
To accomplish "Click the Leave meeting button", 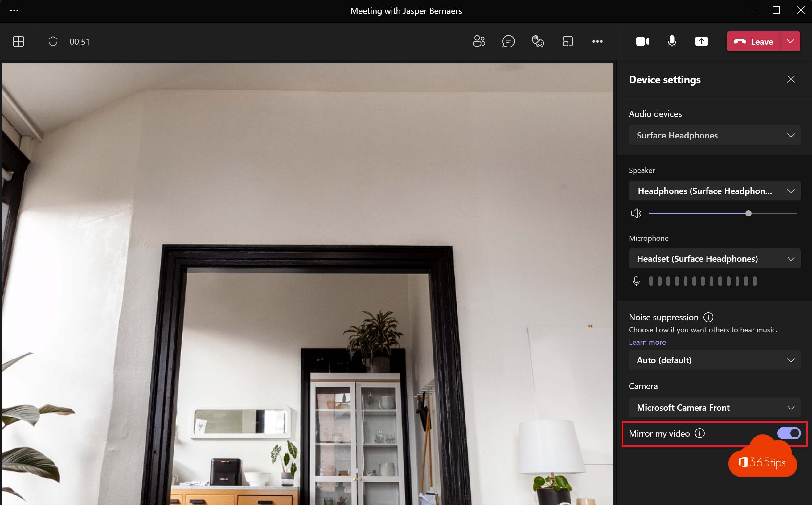I will click(x=753, y=41).
